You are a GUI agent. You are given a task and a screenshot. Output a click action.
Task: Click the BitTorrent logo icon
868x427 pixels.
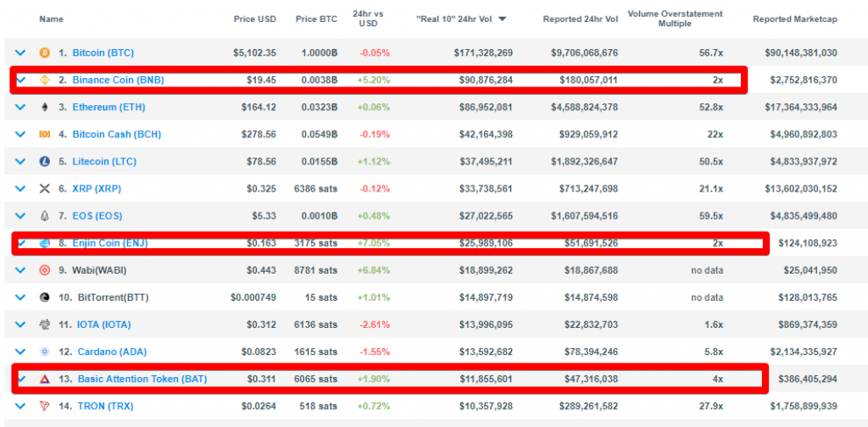click(x=44, y=297)
